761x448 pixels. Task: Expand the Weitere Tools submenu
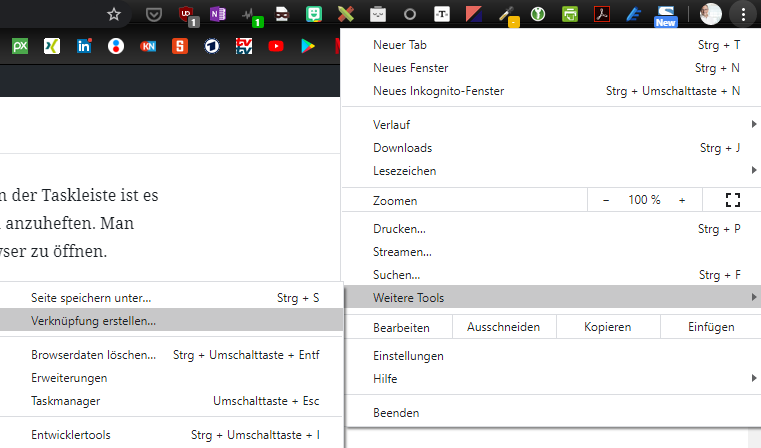pyautogui.click(x=551, y=298)
